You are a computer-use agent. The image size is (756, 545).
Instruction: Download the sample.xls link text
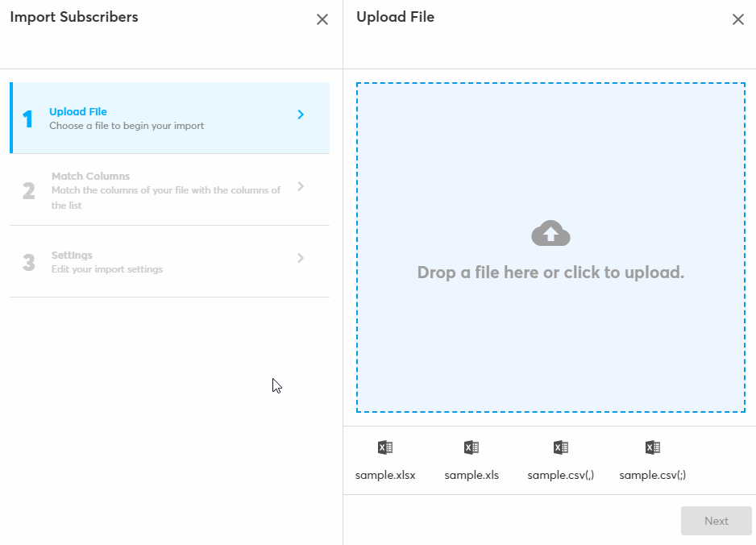(x=471, y=475)
